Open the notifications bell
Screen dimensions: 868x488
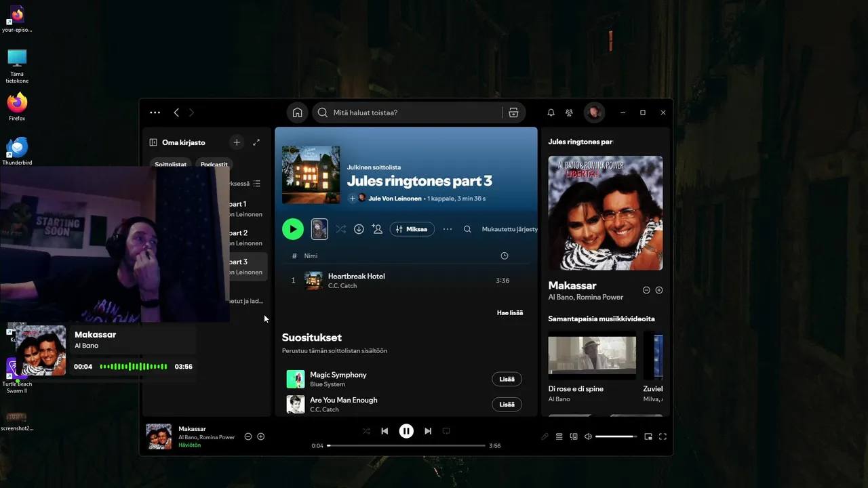tap(551, 113)
